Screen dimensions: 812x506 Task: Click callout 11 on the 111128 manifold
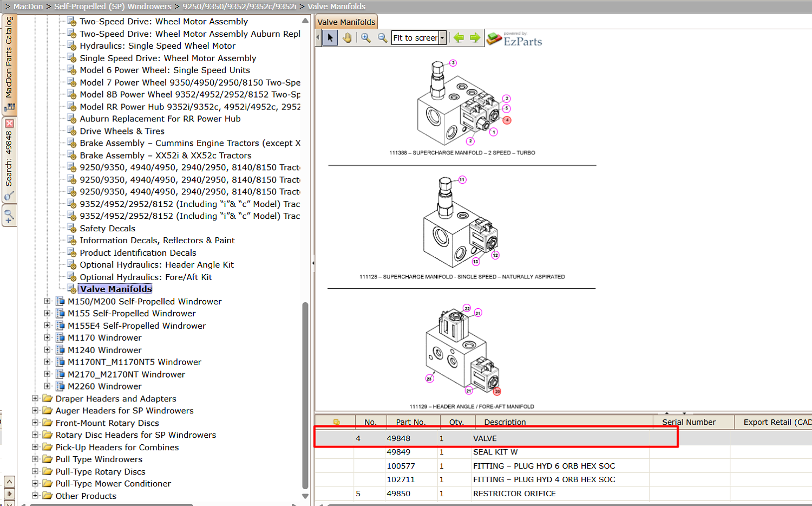click(x=462, y=180)
